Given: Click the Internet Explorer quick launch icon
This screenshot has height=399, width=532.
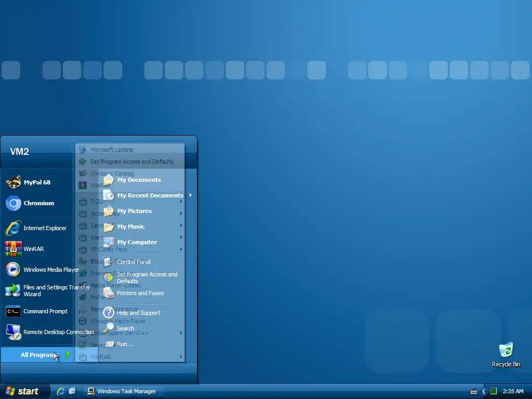Looking at the screenshot, I should [x=61, y=391].
